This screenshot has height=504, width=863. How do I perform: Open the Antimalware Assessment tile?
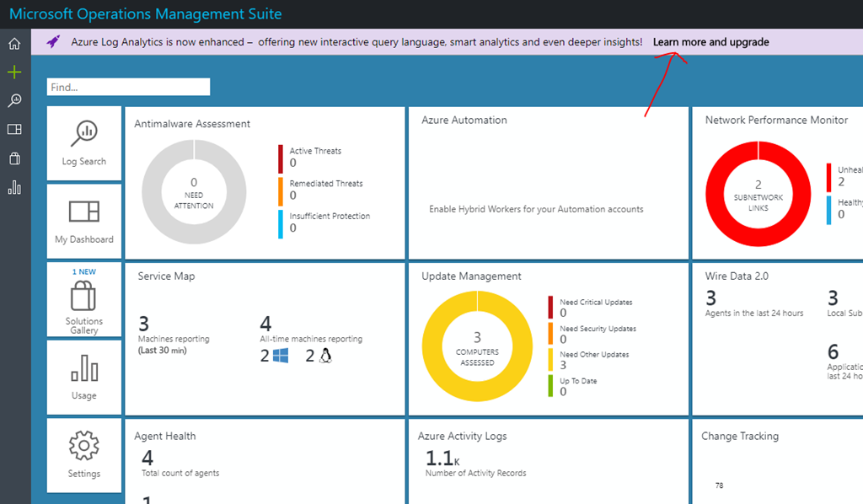[265, 183]
